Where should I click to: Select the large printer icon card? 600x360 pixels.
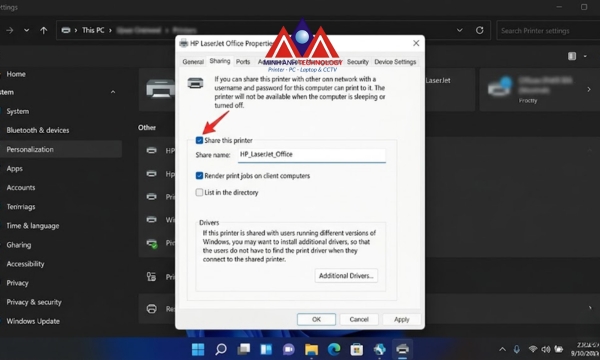(x=160, y=89)
